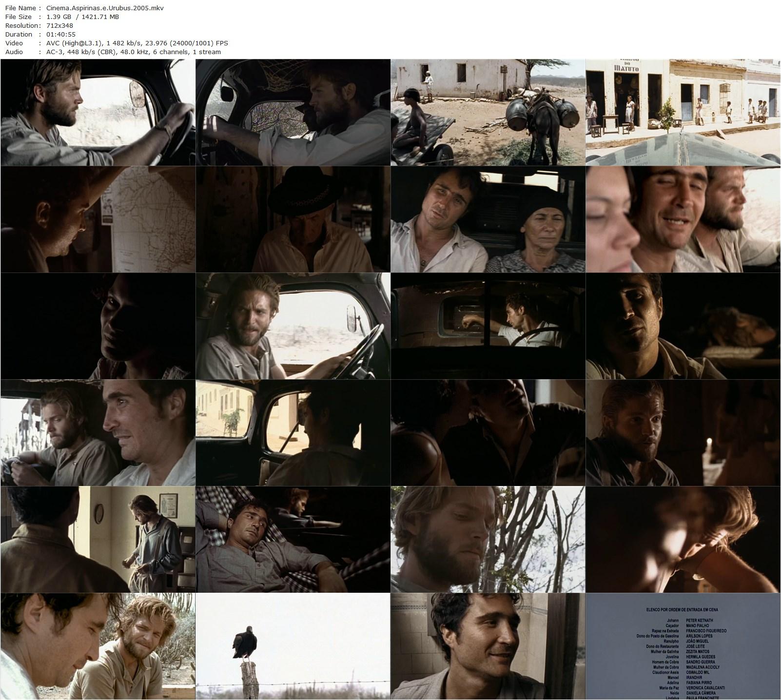This screenshot has width=781, height=700.
Task: Select the frame with man studying wall map
Action: [x=98, y=219]
